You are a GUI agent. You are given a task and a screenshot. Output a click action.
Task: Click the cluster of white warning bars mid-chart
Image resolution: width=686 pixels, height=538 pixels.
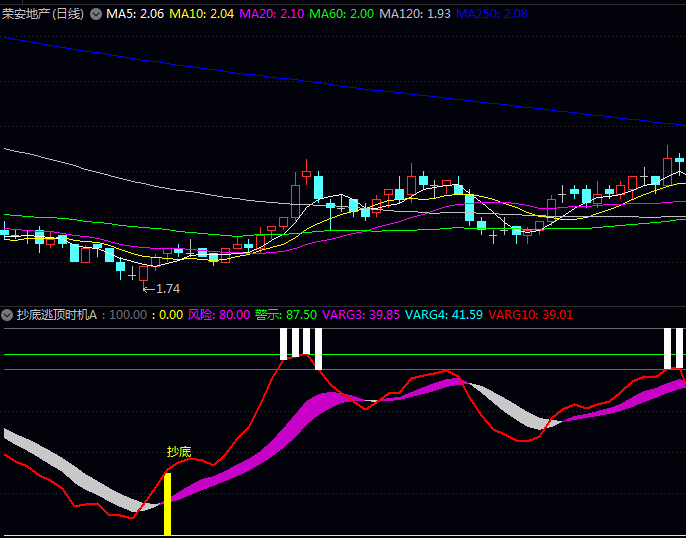pos(301,345)
